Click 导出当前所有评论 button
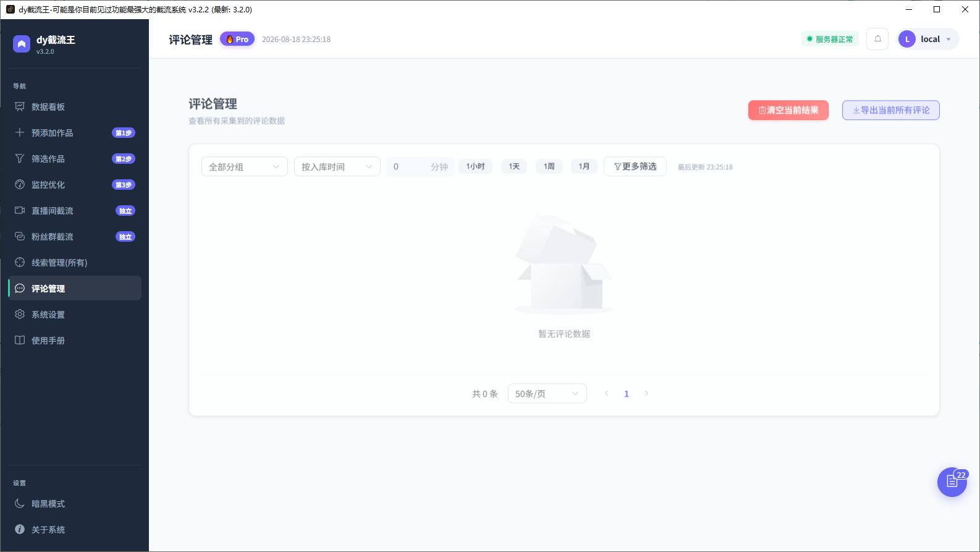 click(x=891, y=110)
